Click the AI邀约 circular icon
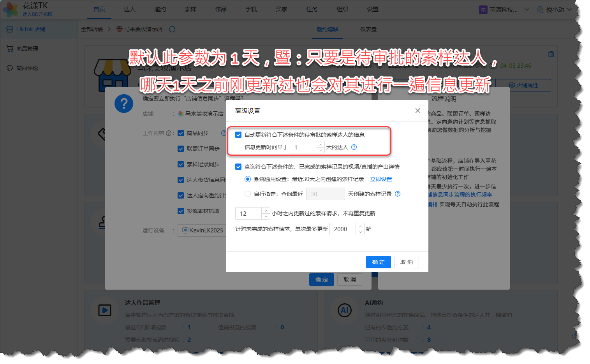590x364 pixels. [x=344, y=310]
